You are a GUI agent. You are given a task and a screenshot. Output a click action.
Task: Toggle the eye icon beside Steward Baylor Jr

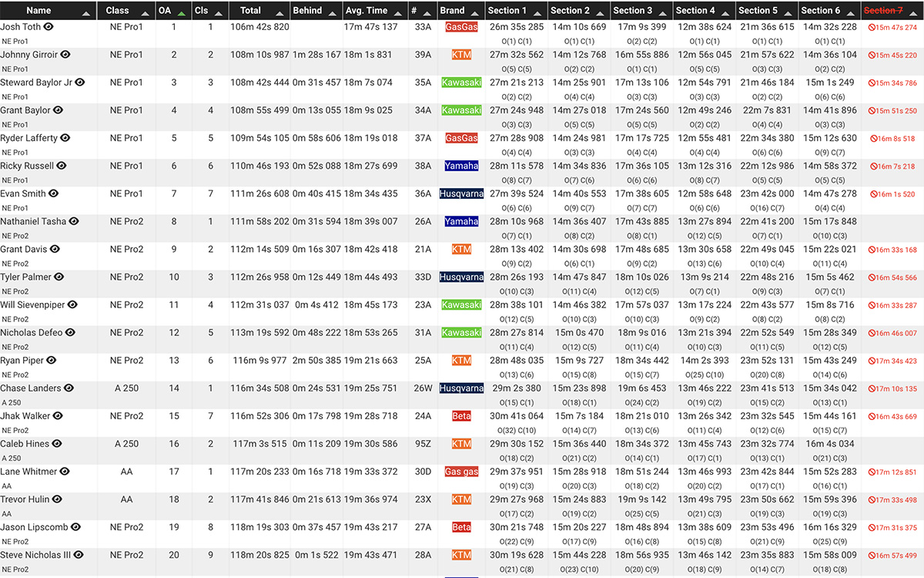80,82
